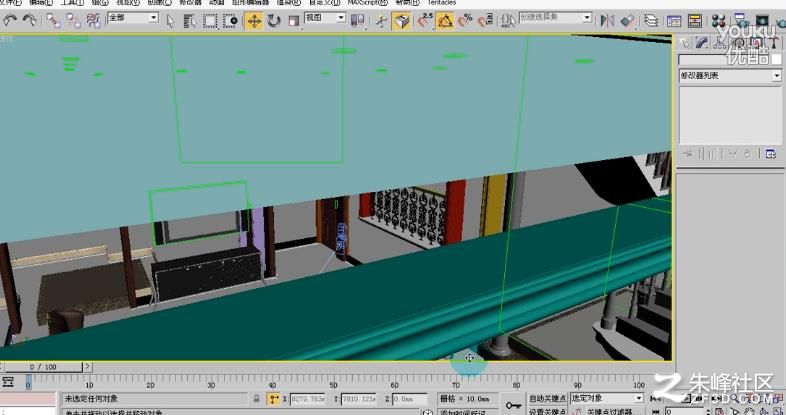Image resolution: width=786 pixels, height=415 pixels.
Task: Click the Undo arrow icon
Action: point(10,21)
